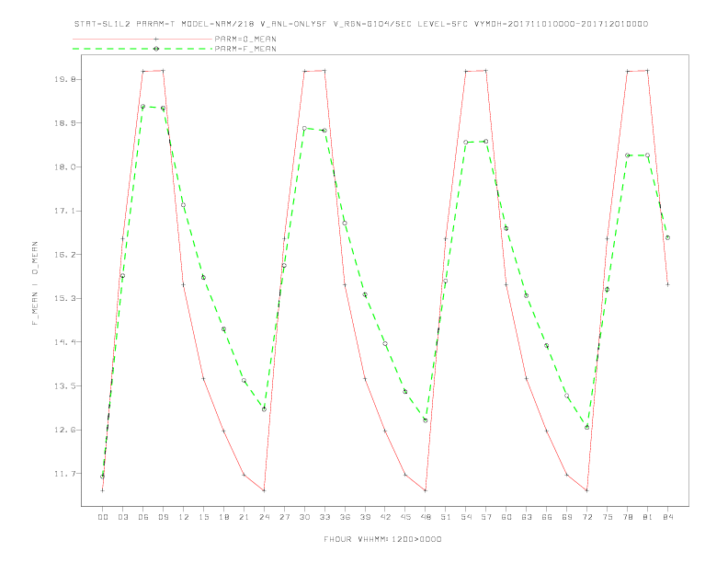728x563 pixels.
Task: Click the 45 forecast hour x-axis label
Action: click(x=405, y=517)
